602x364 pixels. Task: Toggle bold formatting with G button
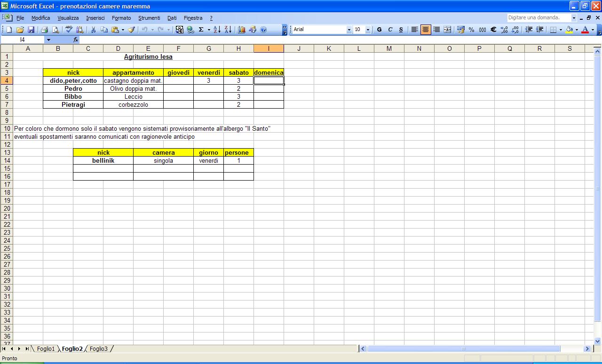click(x=379, y=30)
